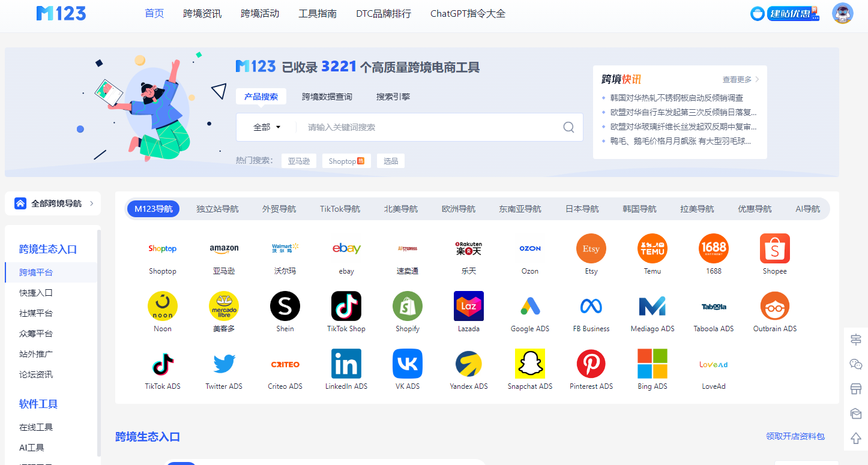Screen dimensions: 868x465
Task: Expand 查看更多 in the news panel
Action: tap(741, 79)
